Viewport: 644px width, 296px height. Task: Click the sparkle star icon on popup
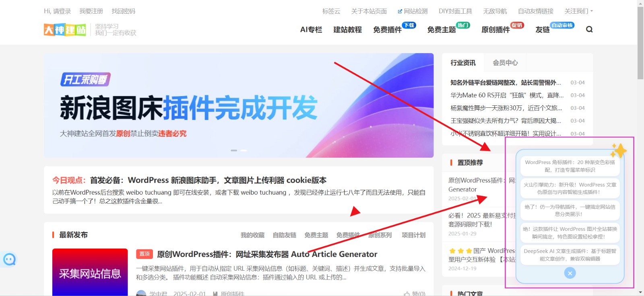tap(619, 151)
